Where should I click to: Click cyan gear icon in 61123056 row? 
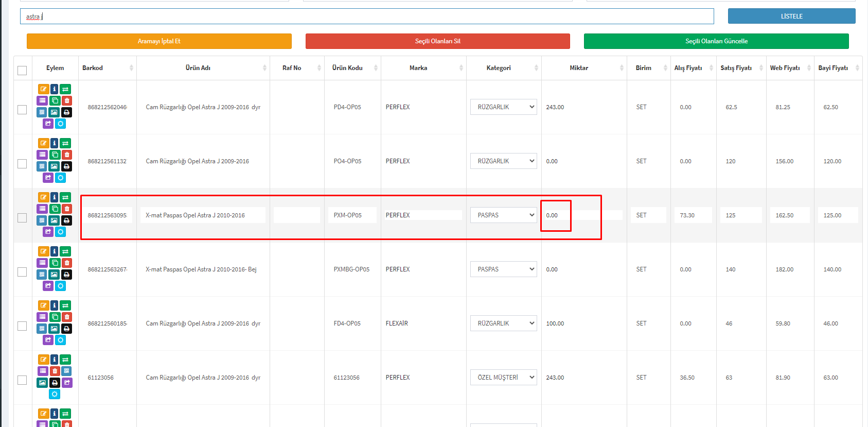[55, 394]
